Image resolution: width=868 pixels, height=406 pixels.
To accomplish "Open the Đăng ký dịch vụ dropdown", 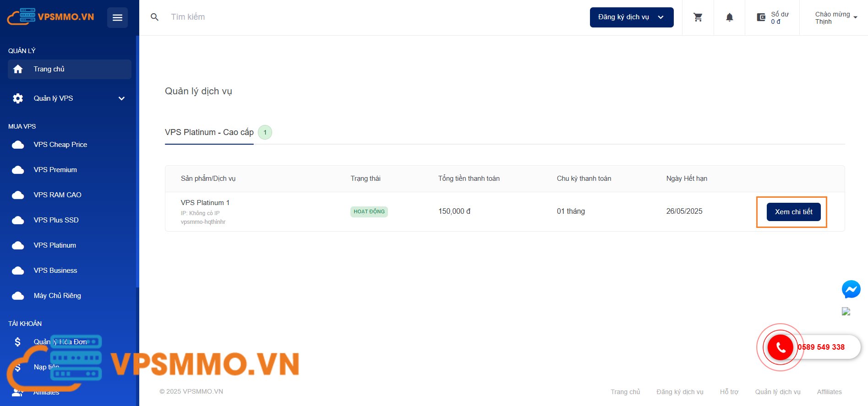I will pos(631,17).
